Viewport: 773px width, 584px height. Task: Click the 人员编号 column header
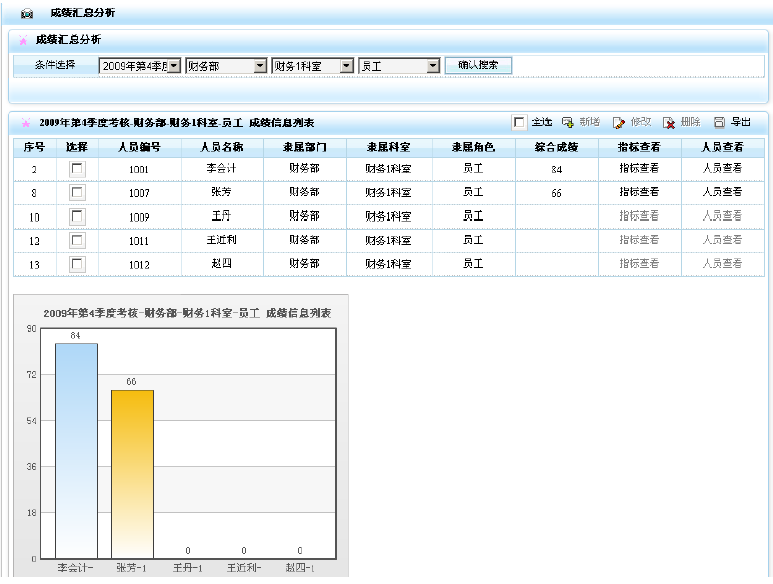coord(140,147)
